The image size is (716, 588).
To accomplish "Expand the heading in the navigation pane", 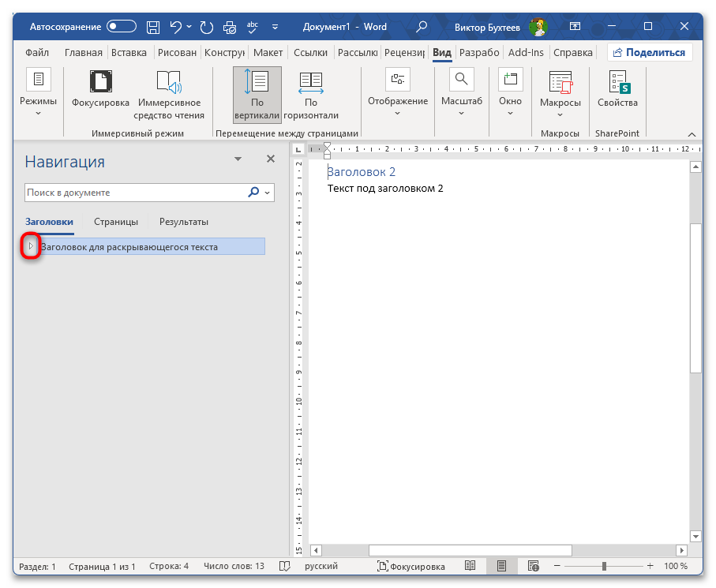I will click(31, 247).
